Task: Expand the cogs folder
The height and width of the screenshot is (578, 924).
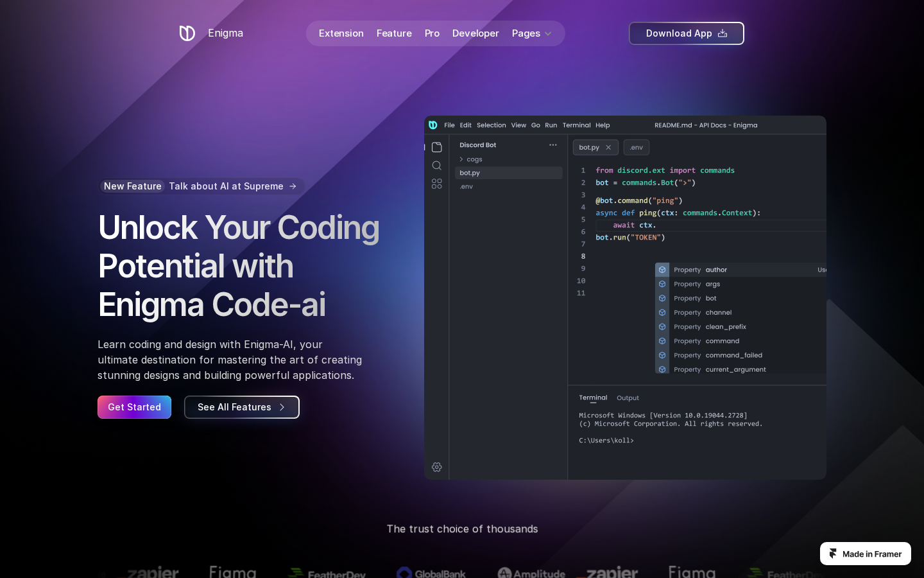Action: [x=470, y=159]
